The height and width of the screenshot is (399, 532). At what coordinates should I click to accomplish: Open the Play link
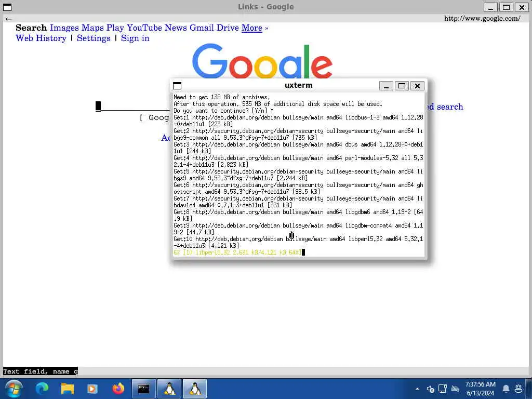point(115,28)
